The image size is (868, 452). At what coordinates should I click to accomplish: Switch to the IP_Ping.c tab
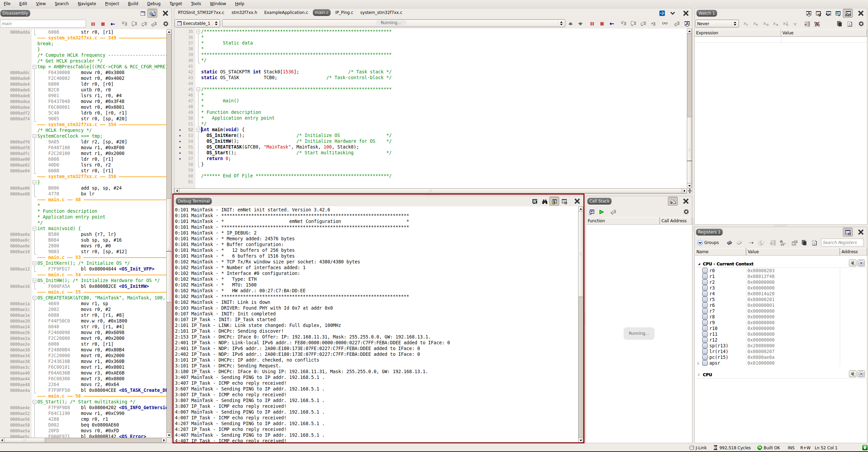(x=344, y=13)
